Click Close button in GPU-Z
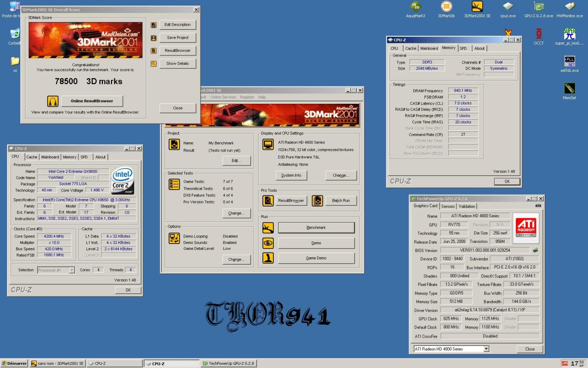588x368 pixels. 530,349
